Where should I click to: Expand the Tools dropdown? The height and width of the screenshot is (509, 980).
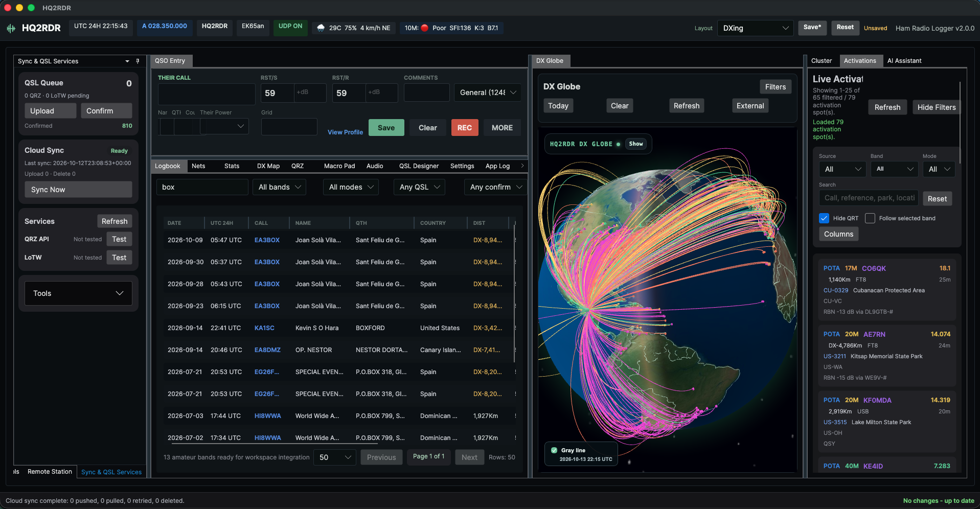(78, 293)
